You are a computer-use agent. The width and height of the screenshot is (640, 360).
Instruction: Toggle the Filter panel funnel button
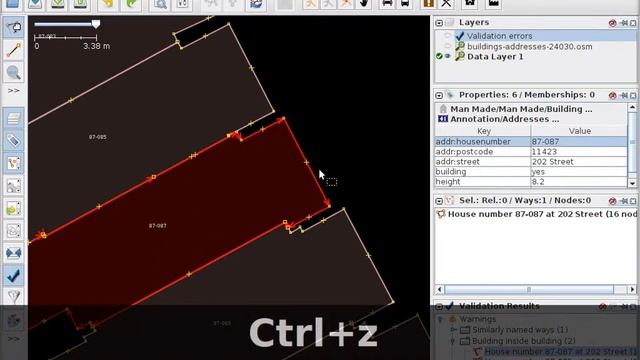point(13,297)
